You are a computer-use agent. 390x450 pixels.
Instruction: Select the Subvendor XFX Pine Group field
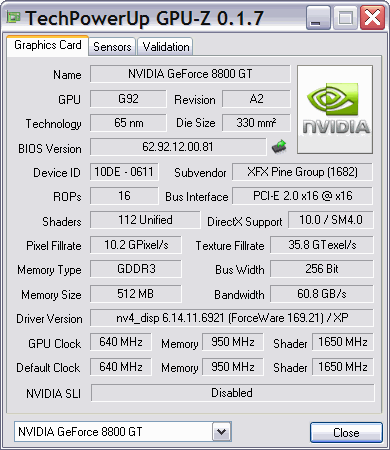(302, 172)
